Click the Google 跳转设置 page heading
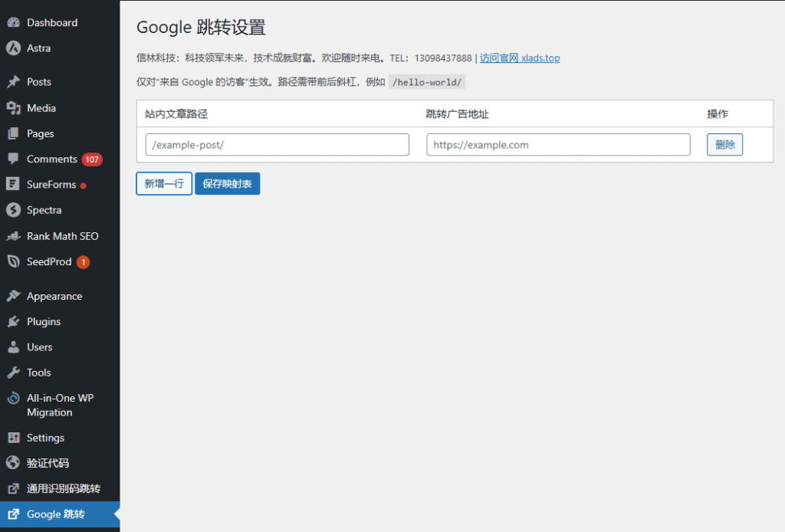785x532 pixels. point(201,27)
